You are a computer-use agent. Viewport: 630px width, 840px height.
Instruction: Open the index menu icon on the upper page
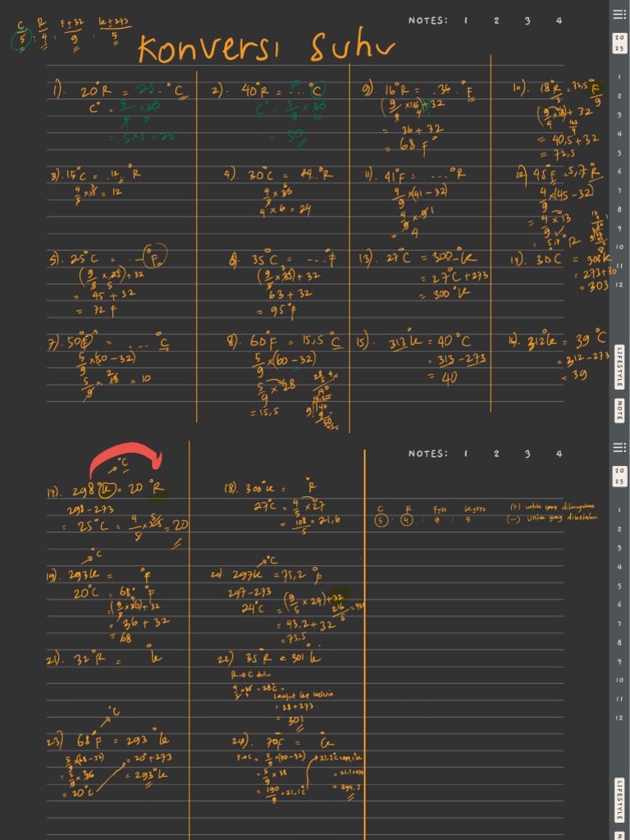(x=619, y=15)
